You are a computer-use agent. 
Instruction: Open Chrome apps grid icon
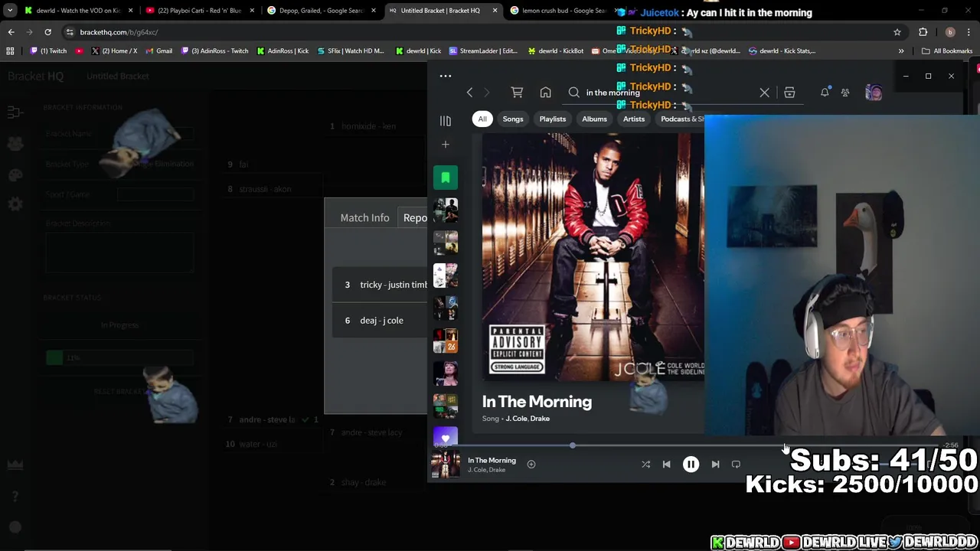[x=10, y=51]
